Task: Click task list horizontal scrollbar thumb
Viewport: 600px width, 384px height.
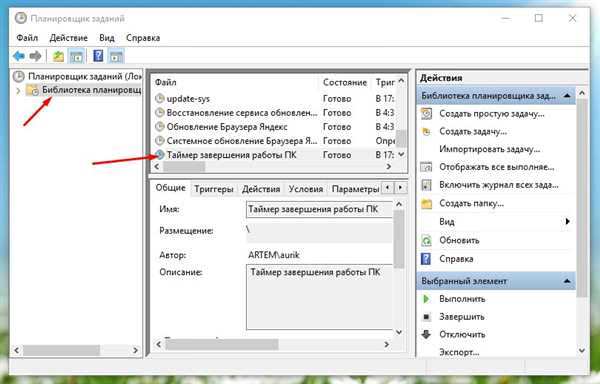Action: tap(184, 167)
